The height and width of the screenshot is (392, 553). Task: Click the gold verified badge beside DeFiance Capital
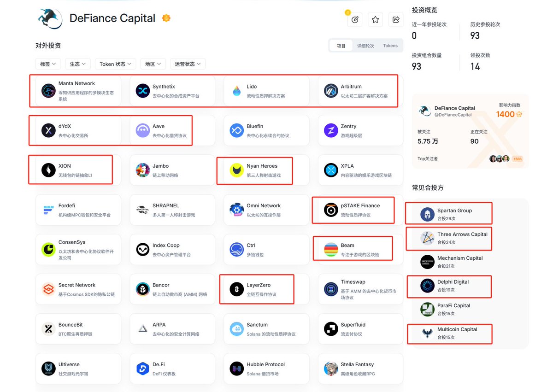point(166,18)
